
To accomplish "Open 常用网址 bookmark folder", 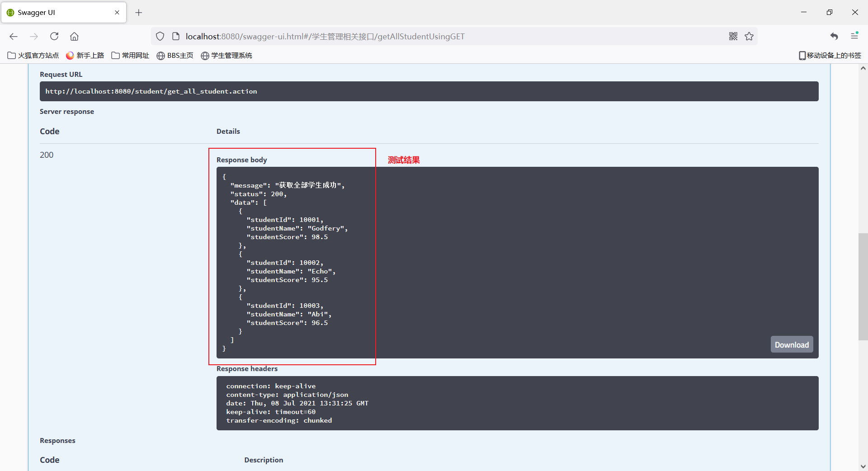I will coord(130,55).
